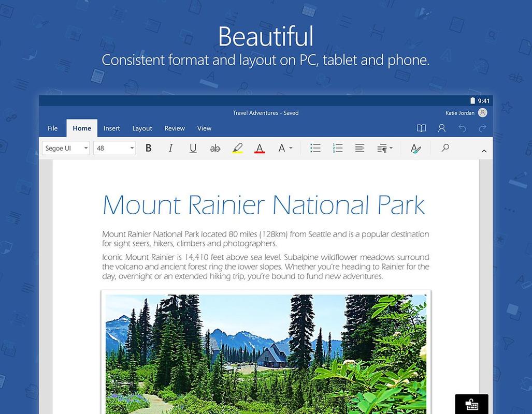This screenshot has height=414, width=532.
Task: Switch to the Insert tab
Action: click(x=111, y=128)
